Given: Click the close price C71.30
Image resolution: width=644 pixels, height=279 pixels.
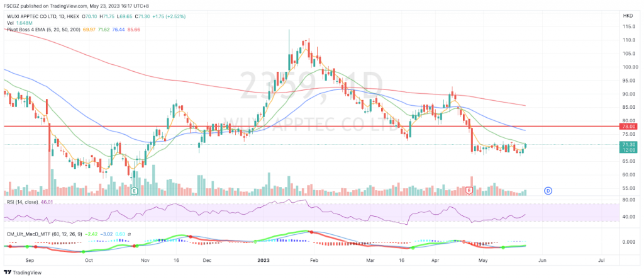Looking at the screenshot, I should tap(142, 17).
